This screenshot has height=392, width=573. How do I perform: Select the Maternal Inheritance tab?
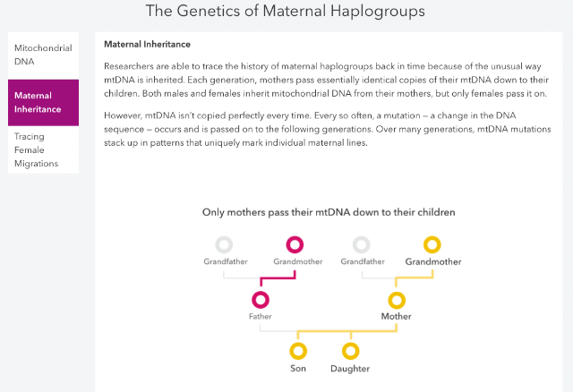pyautogui.click(x=43, y=102)
